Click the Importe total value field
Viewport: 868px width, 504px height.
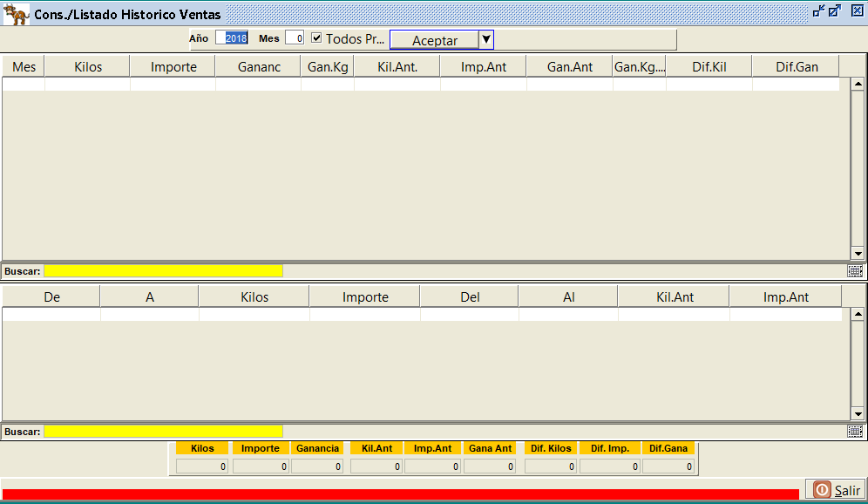(261, 467)
